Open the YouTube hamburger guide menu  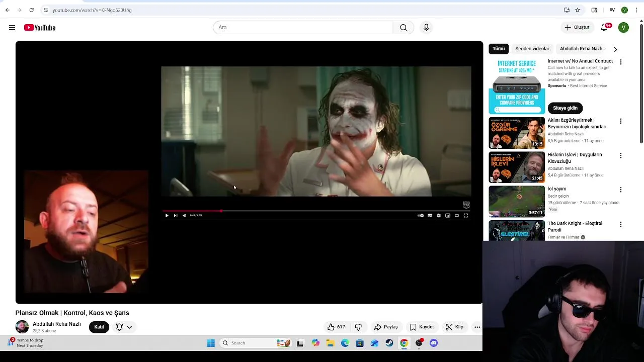pyautogui.click(x=12, y=28)
